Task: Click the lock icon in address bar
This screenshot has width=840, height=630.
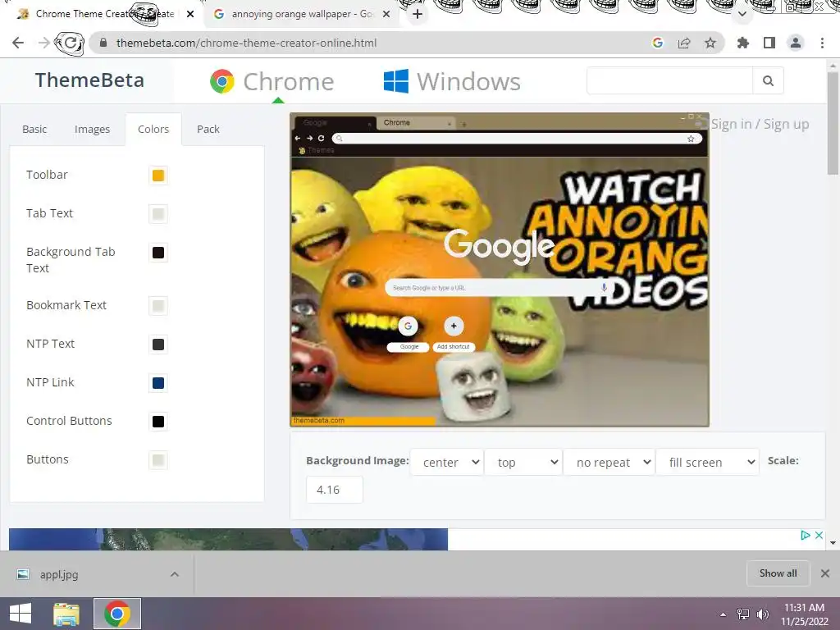Action: click(x=104, y=43)
